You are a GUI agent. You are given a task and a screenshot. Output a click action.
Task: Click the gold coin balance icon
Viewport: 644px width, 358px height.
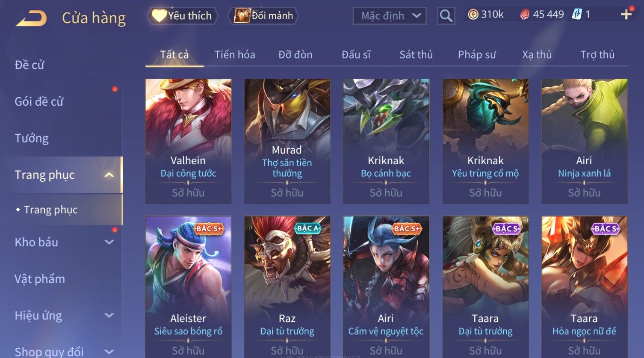[x=473, y=15]
